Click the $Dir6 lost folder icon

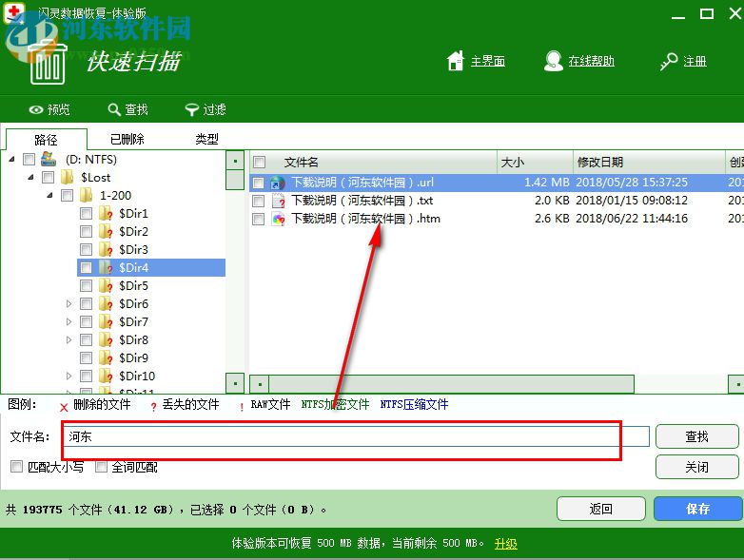pos(106,303)
